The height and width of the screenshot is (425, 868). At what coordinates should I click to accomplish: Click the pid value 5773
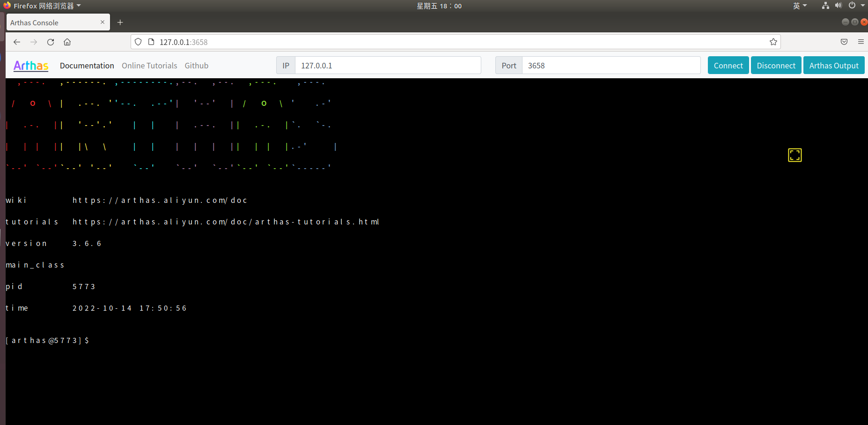click(x=84, y=287)
